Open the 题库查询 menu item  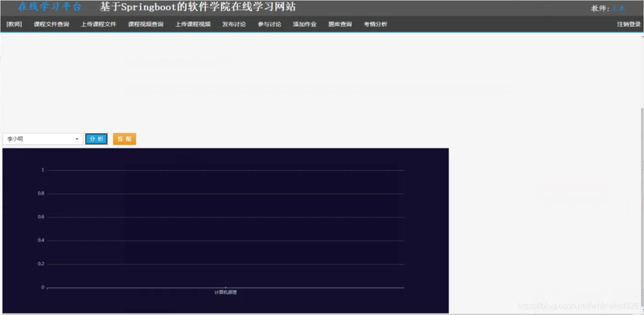tap(340, 24)
